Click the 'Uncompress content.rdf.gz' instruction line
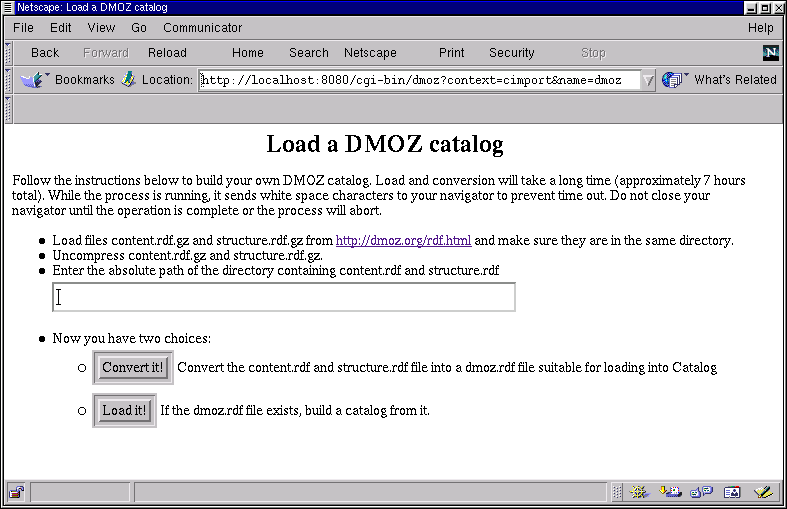787x509 pixels. 188,256
